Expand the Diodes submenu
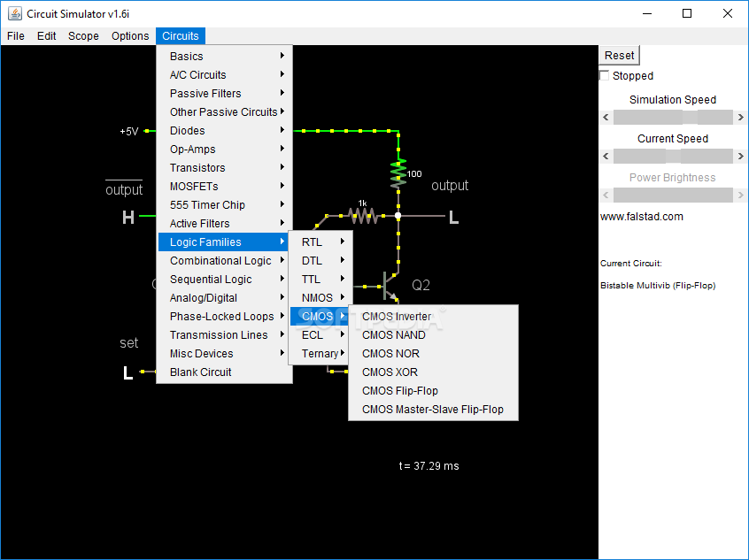Viewport: 749px width, 560px height. (x=224, y=131)
